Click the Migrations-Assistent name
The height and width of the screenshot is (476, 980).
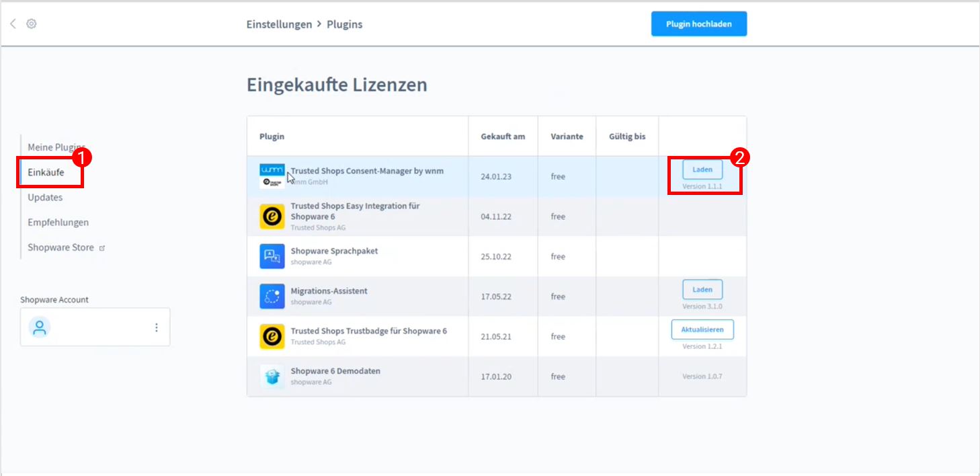[x=329, y=291]
